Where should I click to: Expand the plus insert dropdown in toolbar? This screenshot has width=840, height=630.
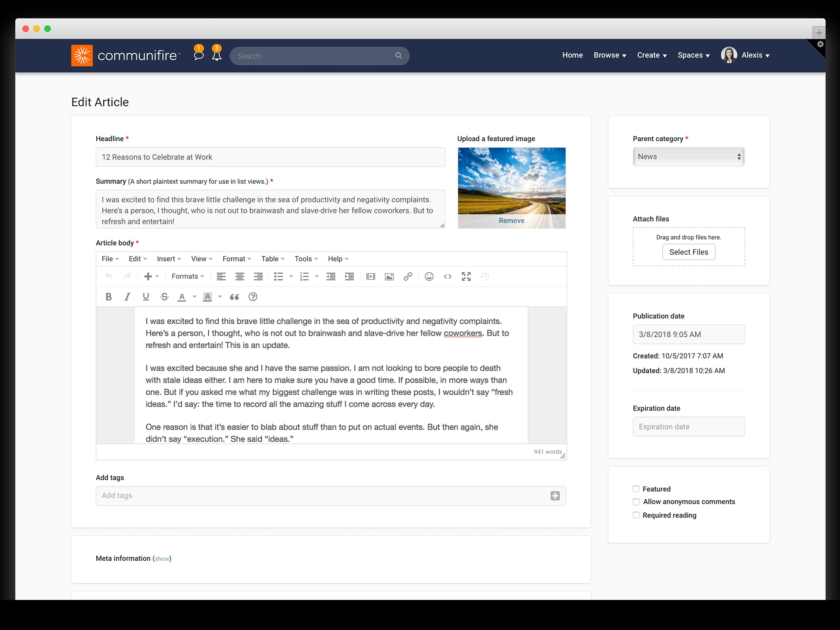(151, 276)
